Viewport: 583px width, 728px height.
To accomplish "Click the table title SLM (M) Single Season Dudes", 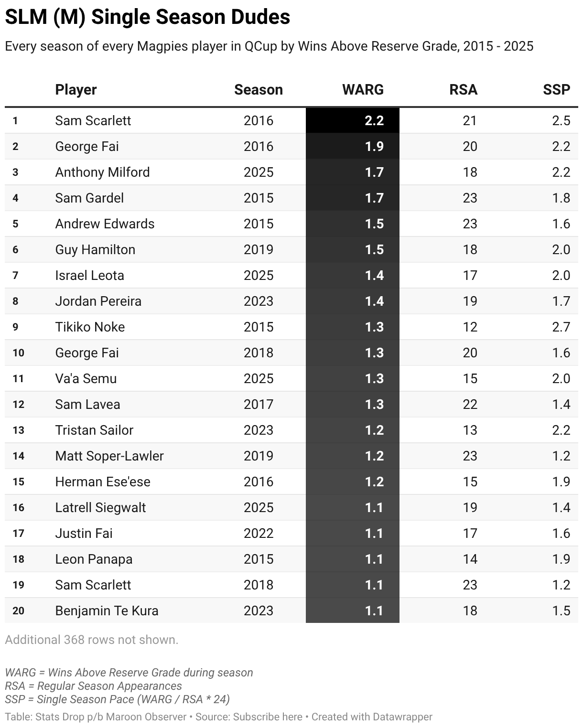I will coord(148,17).
